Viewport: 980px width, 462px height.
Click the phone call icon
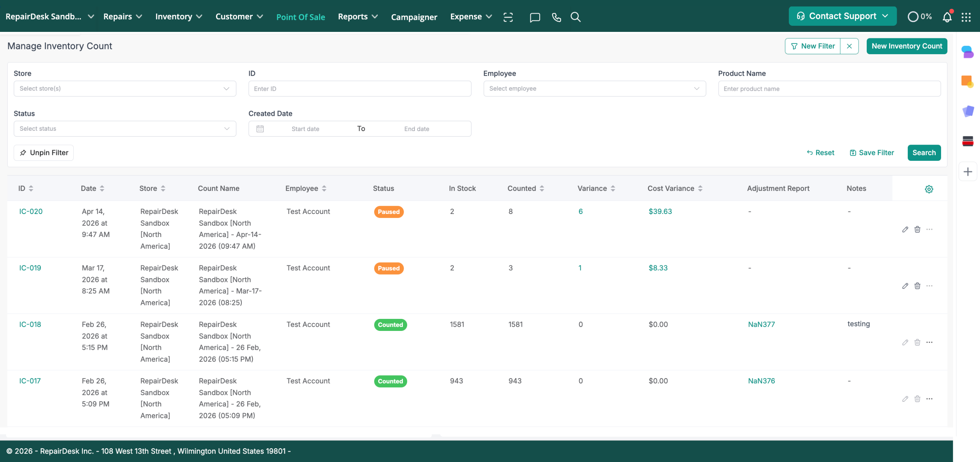[556, 17]
